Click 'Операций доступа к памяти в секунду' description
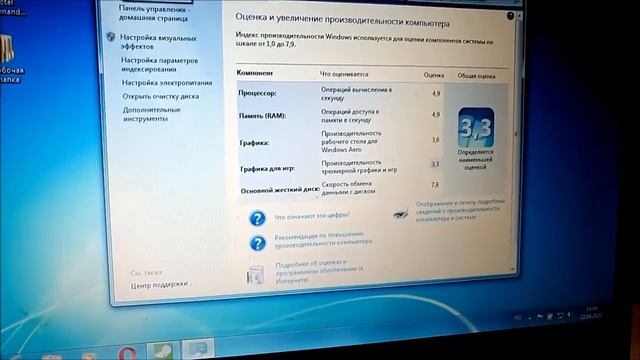 pos(350,116)
